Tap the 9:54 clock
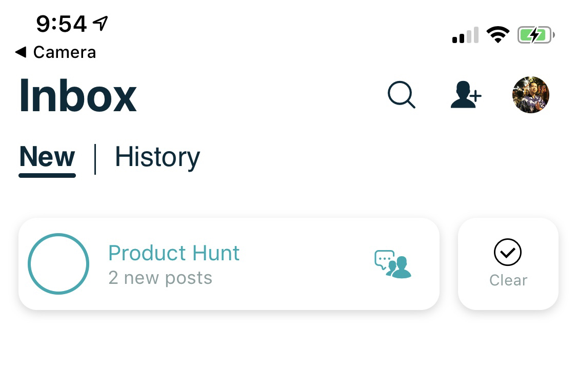577x392 pixels. 62,24
